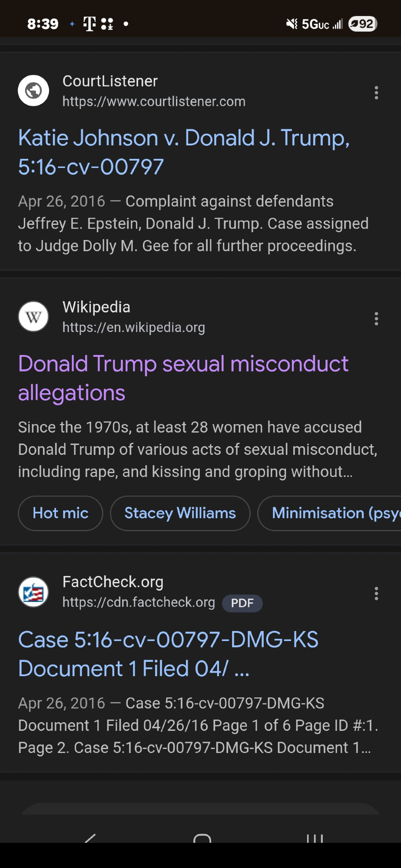Tap the CourtListener globe site icon
This screenshot has width=401, height=868.
point(33,91)
